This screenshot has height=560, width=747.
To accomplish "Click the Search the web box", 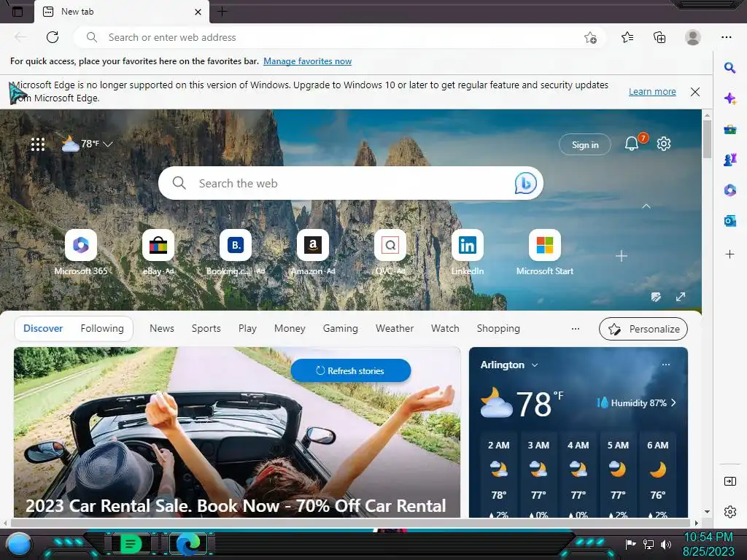I will tap(351, 183).
